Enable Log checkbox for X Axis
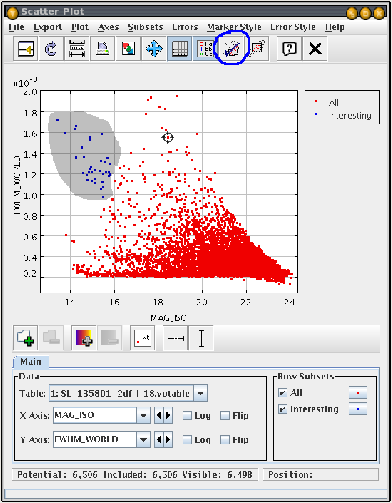 (188, 415)
